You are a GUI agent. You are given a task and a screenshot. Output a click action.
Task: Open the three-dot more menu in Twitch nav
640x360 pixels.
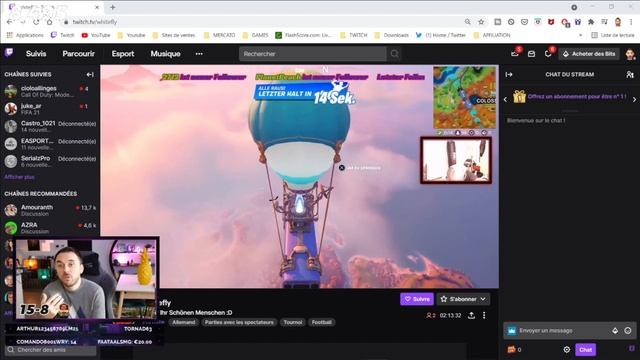[x=199, y=54]
